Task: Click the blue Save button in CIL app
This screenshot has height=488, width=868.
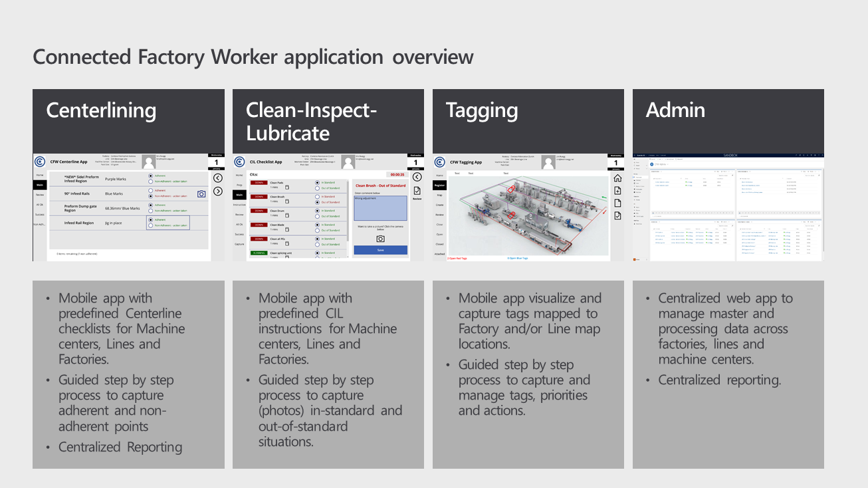Action: pyautogui.click(x=380, y=250)
